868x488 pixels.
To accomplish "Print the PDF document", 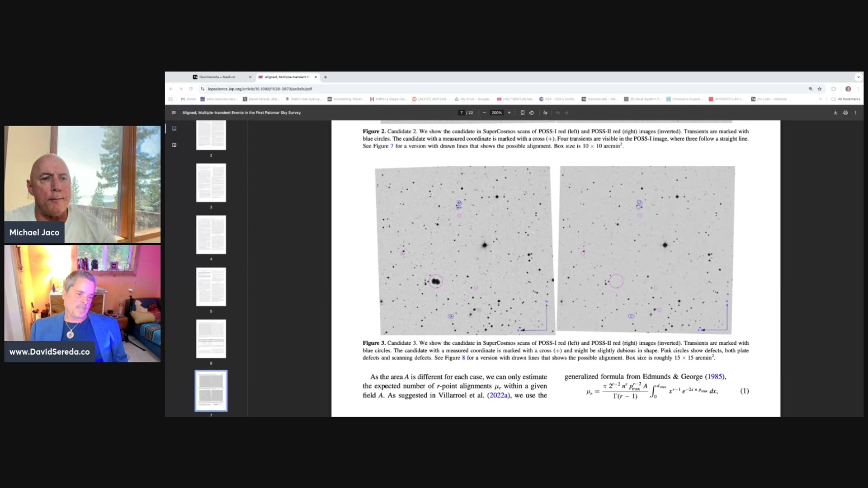I will [845, 113].
